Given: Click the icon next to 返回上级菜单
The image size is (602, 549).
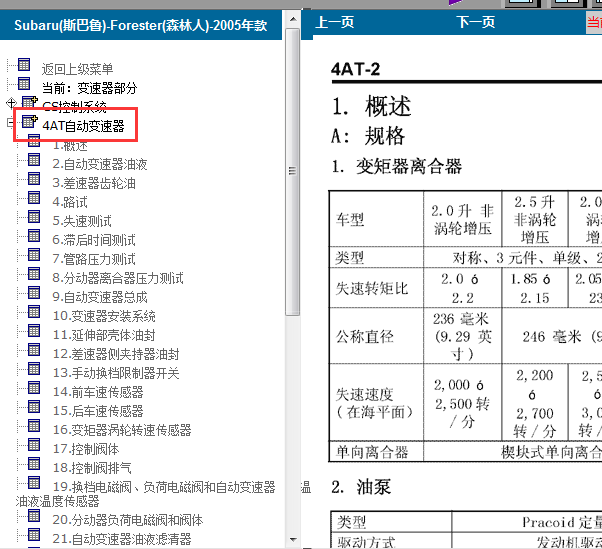Looking at the screenshot, I should tap(24, 64).
